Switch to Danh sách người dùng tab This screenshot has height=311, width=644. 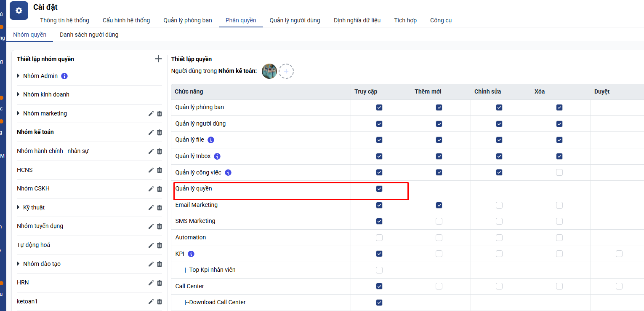click(89, 35)
